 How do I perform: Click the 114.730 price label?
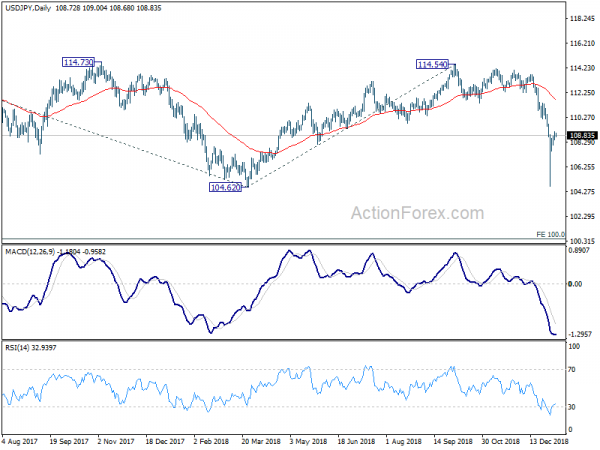pyautogui.click(x=78, y=62)
